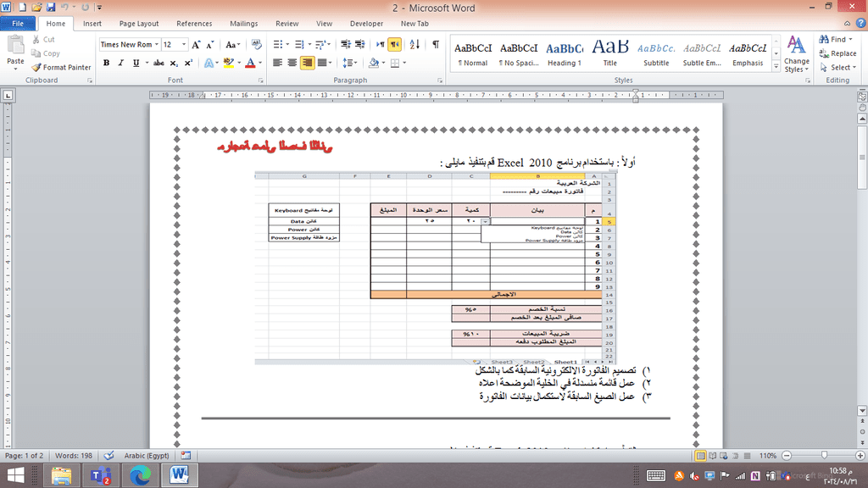Switch to the References tab
Viewport: 868px width, 488px height.
(194, 23)
